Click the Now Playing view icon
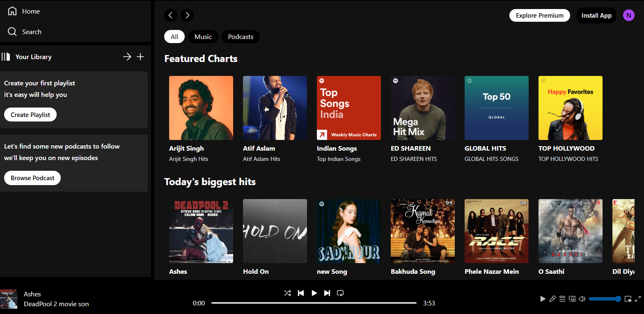The width and height of the screenshot is (644, 314). [543, 299]
